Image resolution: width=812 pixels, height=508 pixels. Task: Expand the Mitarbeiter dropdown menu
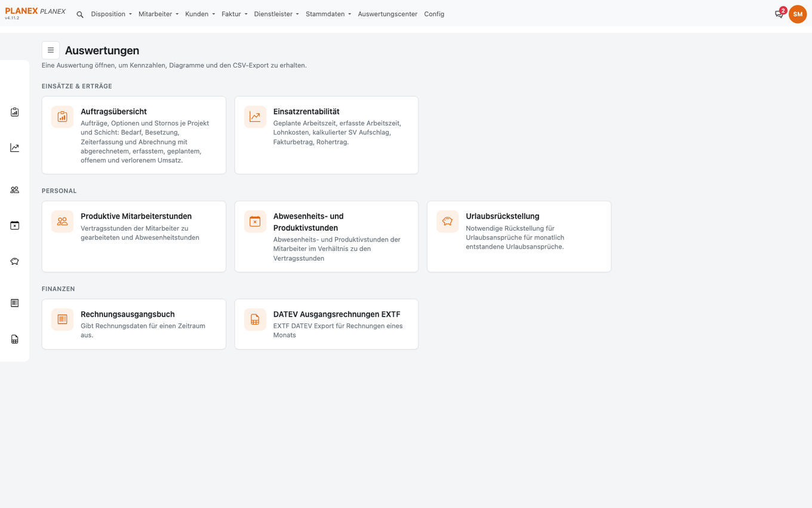click(158, 14)
